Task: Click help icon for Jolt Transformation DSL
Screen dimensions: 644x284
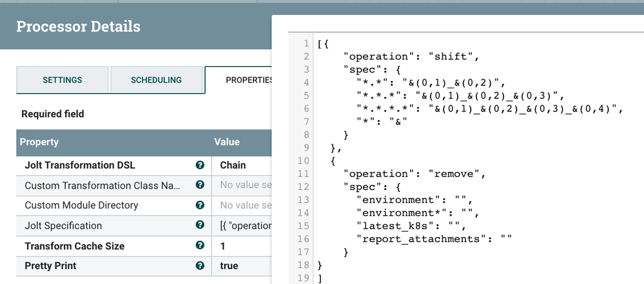Action: point(200,165)
